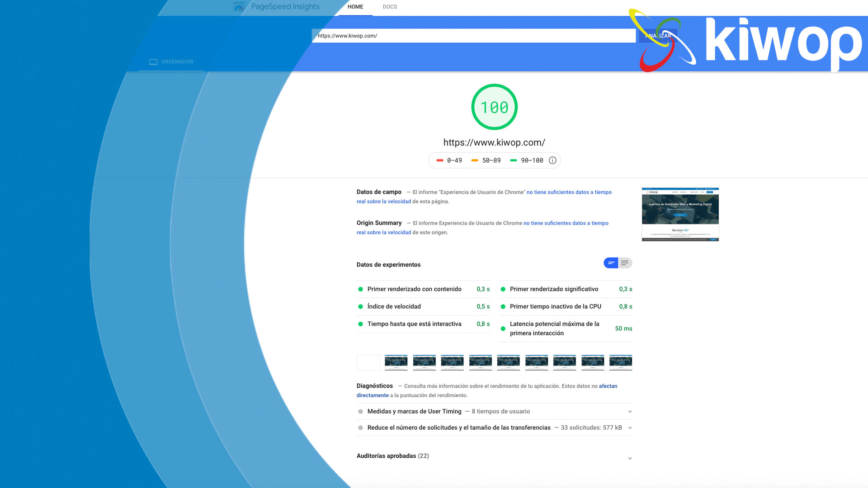The image size is (868, 488).
Task: Click the red 0–49 legend entry
Action: 449,160
